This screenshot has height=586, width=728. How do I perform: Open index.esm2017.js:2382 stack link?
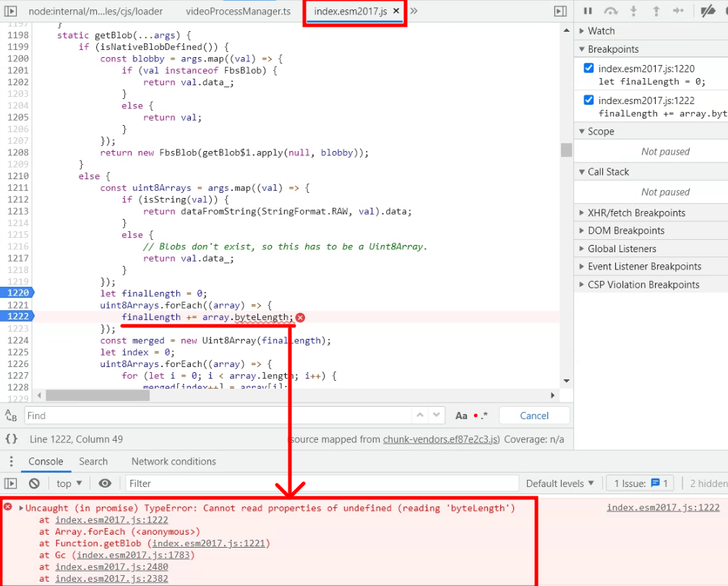111,579
